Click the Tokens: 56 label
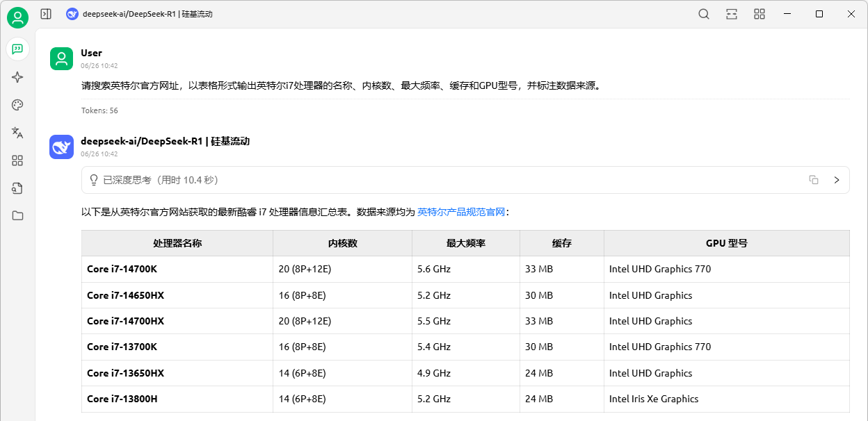 [x=99, y=110]
